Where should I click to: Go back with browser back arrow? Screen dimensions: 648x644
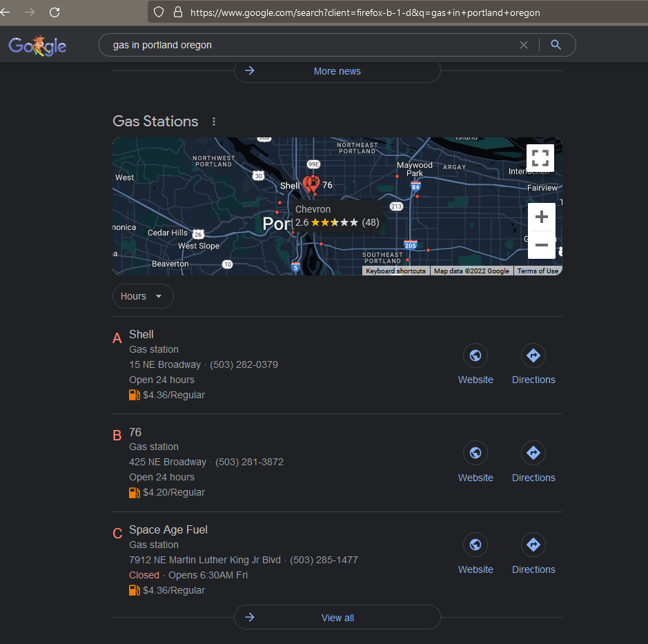point(5,12)
